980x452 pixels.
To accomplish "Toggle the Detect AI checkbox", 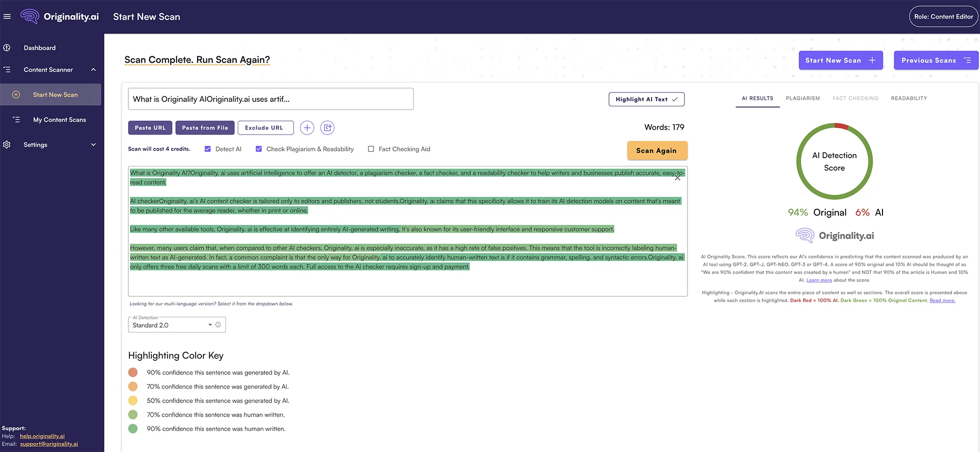I will pos(208,149).
